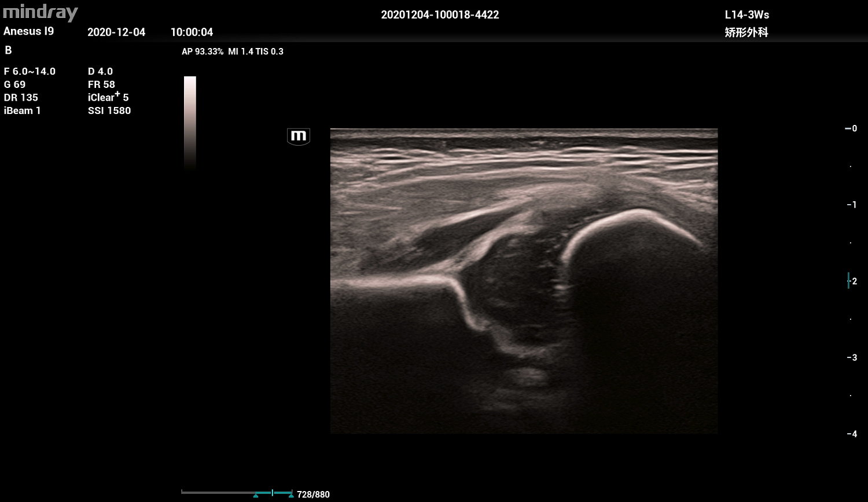868x502 pixels.
Task: Click the D 4.0 depth value
Action: pyautogui.click(x=100, y=71)
